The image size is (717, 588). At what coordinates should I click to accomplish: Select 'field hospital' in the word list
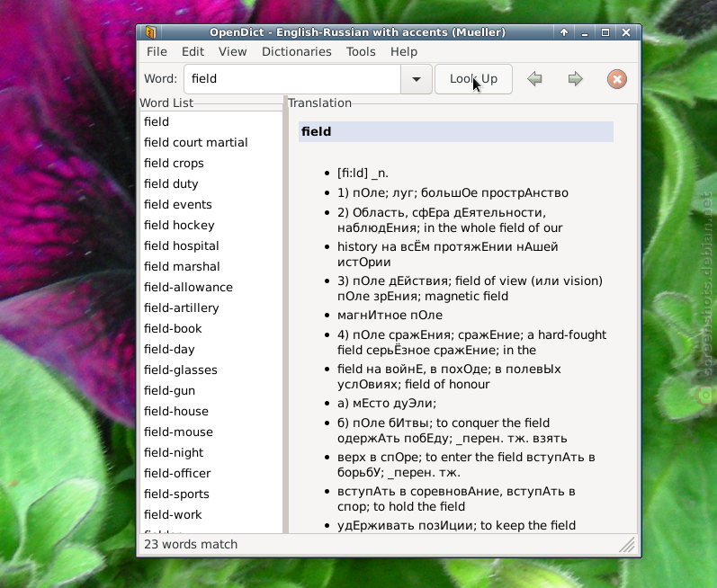tap(211, 245)
